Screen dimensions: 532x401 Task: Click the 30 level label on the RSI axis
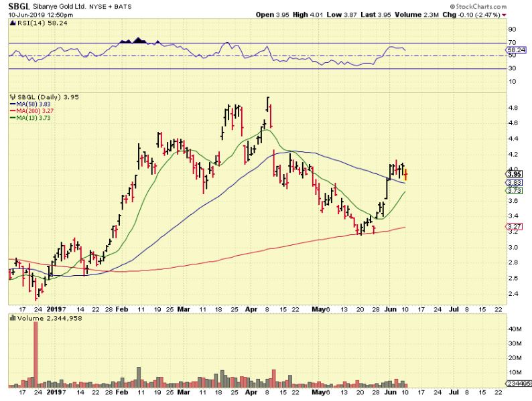coord(512,68)
